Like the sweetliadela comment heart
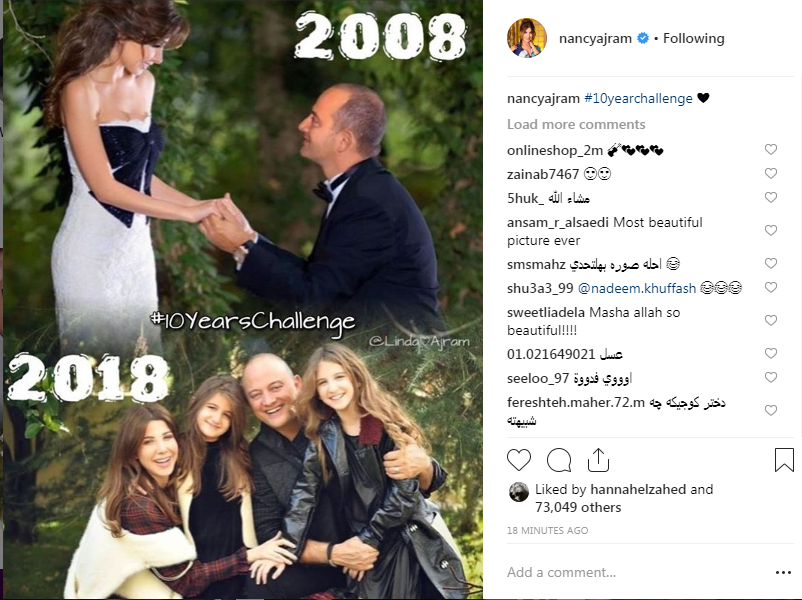The width and height of the screenshot is (802, 600). click(771, 320)
